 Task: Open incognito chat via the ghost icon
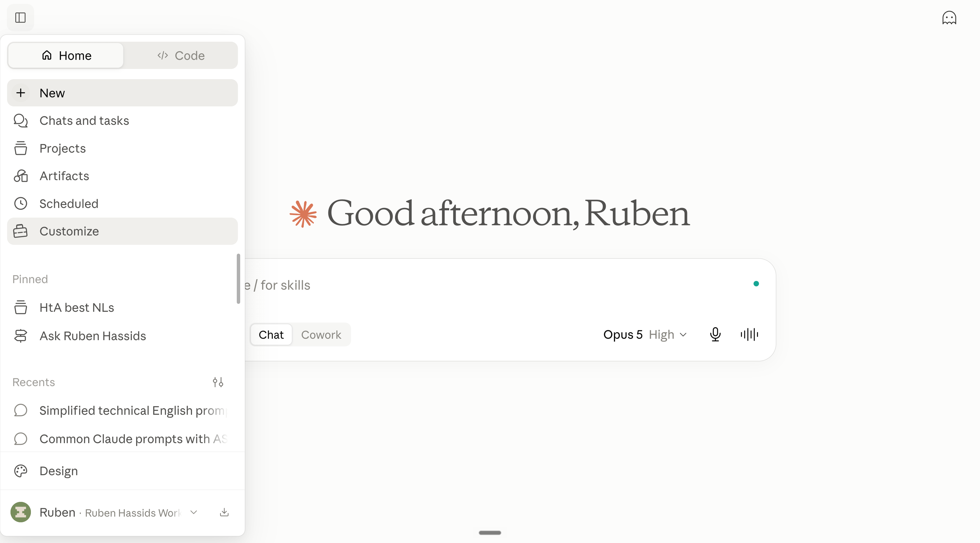(x=949, y=18)
